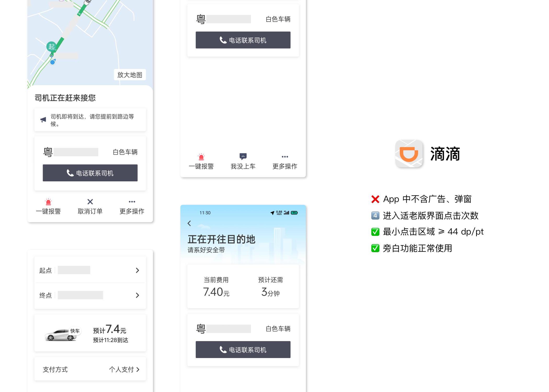Tap the megaphone icon beside the driver arrival notice
This screenshot has height=392, width=549.
pos(43,119)
